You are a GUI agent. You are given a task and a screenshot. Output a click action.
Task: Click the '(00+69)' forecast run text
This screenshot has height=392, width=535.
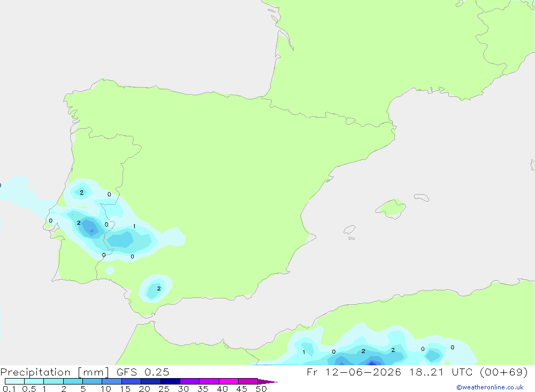[503, 372]
